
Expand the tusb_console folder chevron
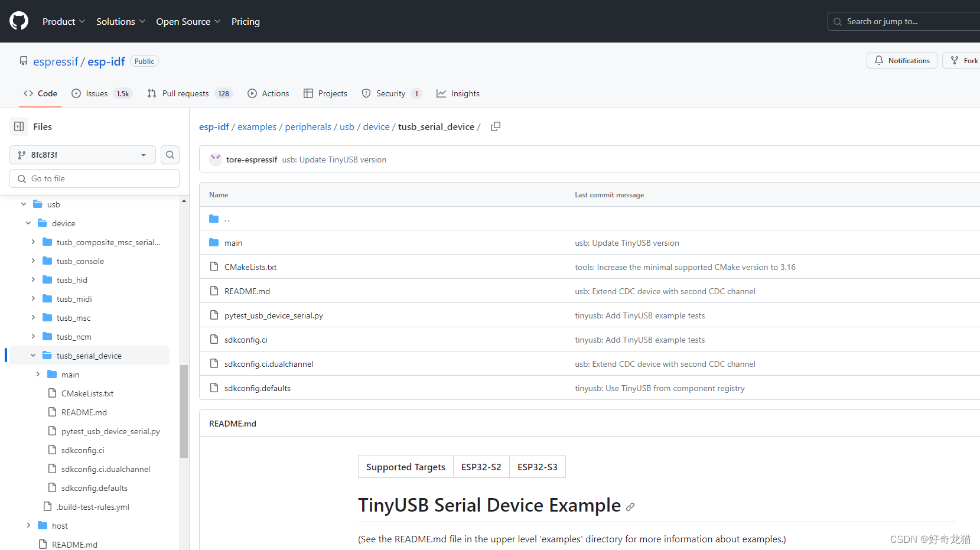point(33,261)
